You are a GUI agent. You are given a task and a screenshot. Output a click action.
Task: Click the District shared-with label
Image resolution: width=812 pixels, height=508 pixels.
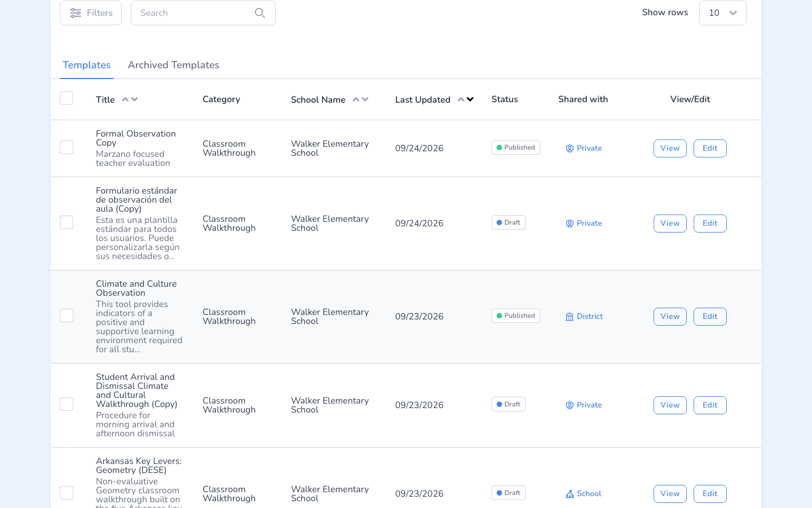[x=590, y=317]
